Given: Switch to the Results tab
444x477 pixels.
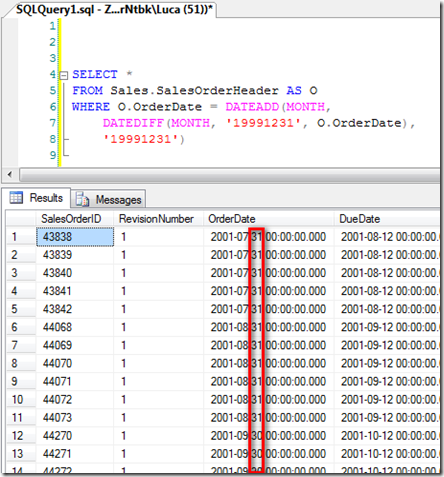Looking at the screenshot, I should [36, 198].
